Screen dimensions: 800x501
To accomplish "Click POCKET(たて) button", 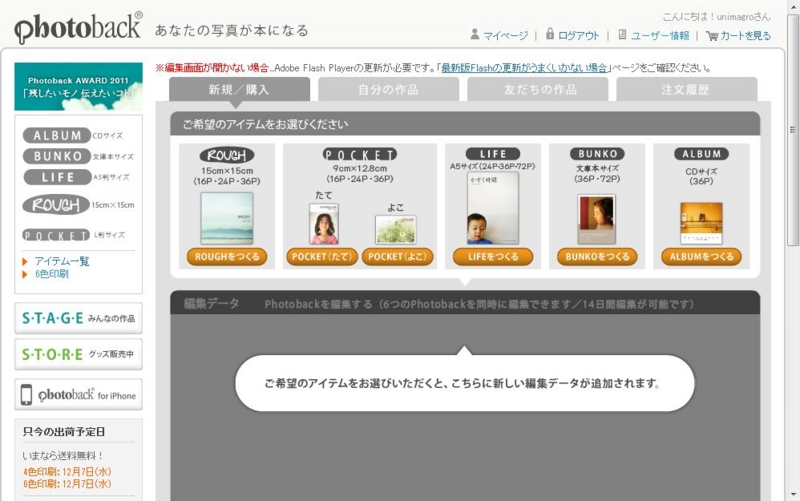I will 321,257.
